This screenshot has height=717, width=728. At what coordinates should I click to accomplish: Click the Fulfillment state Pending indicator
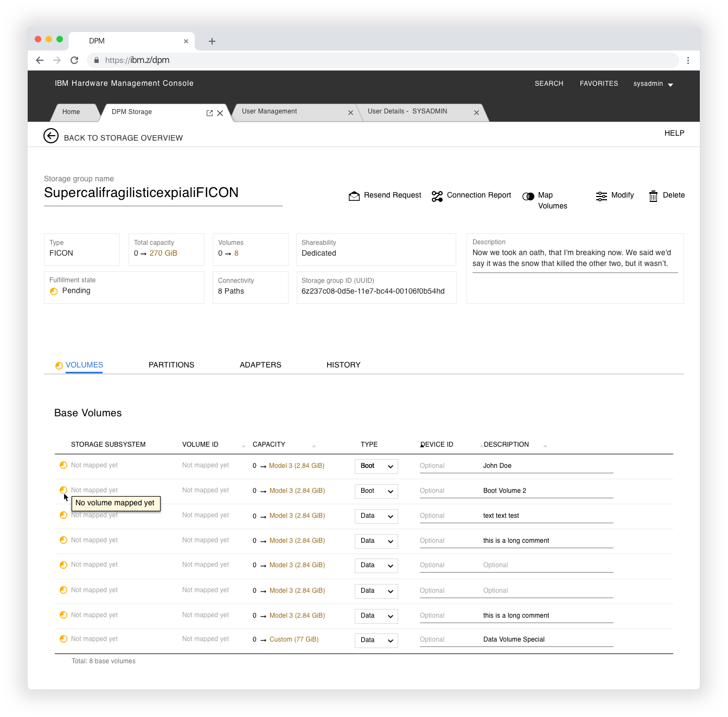pos(53,291)
